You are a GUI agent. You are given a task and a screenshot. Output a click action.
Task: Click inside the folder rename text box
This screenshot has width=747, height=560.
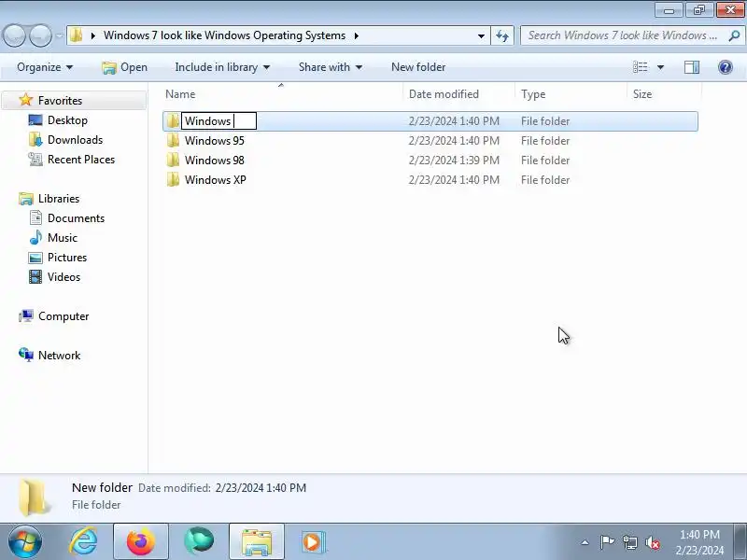[219, 121]
